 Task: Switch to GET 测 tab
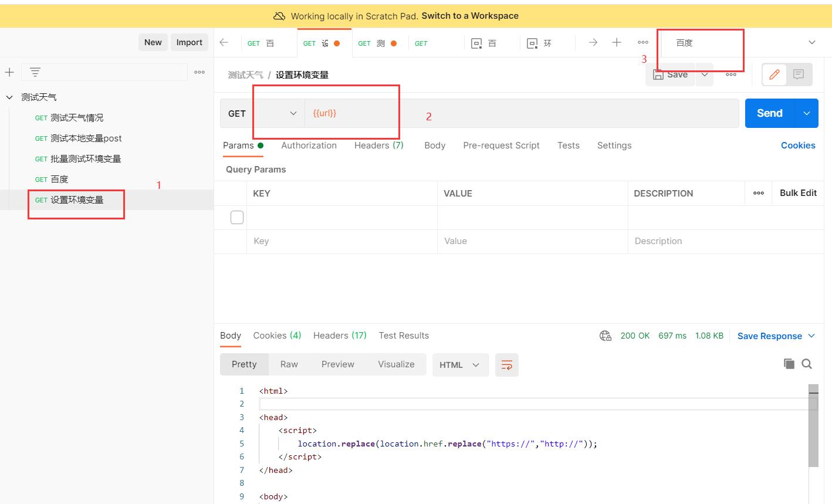point(380,43)
